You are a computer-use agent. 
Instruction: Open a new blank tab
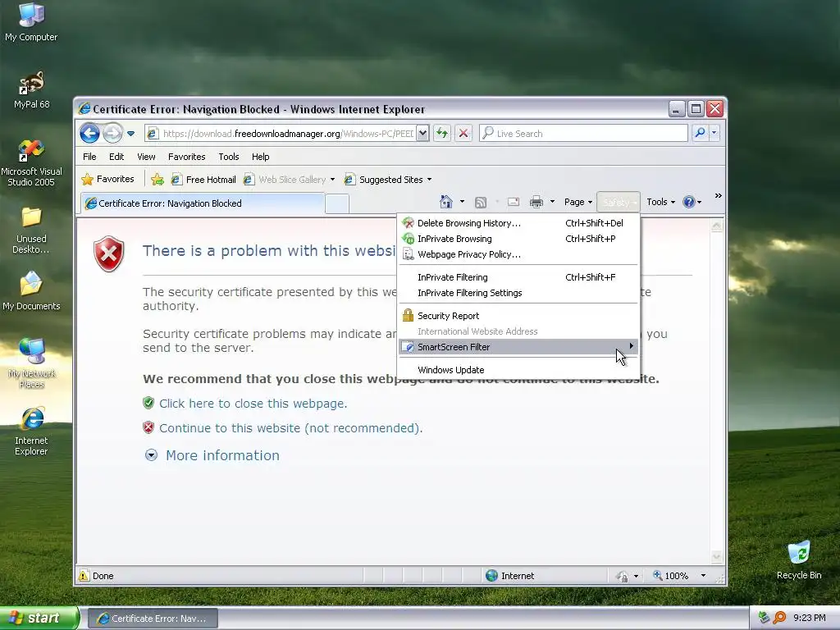[x=337, y=204]
